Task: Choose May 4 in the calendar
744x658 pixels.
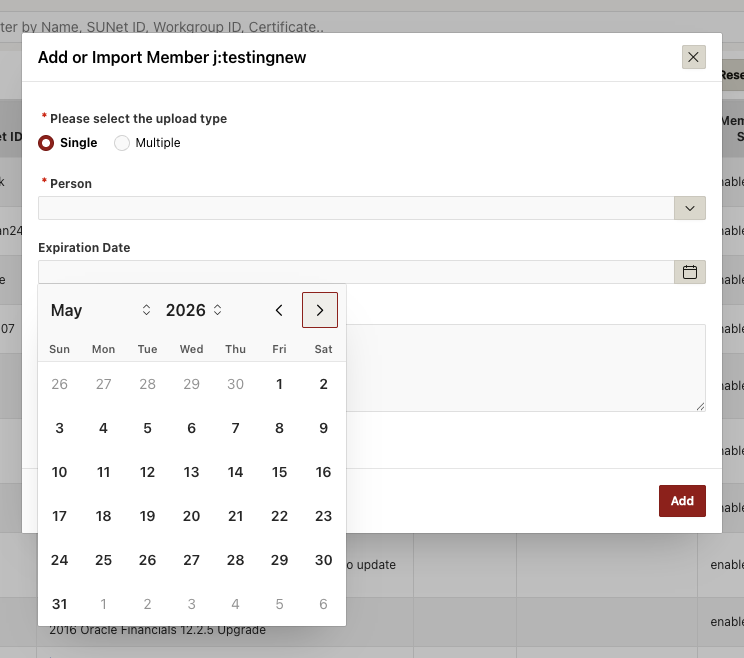Action: tap(103, 428)
